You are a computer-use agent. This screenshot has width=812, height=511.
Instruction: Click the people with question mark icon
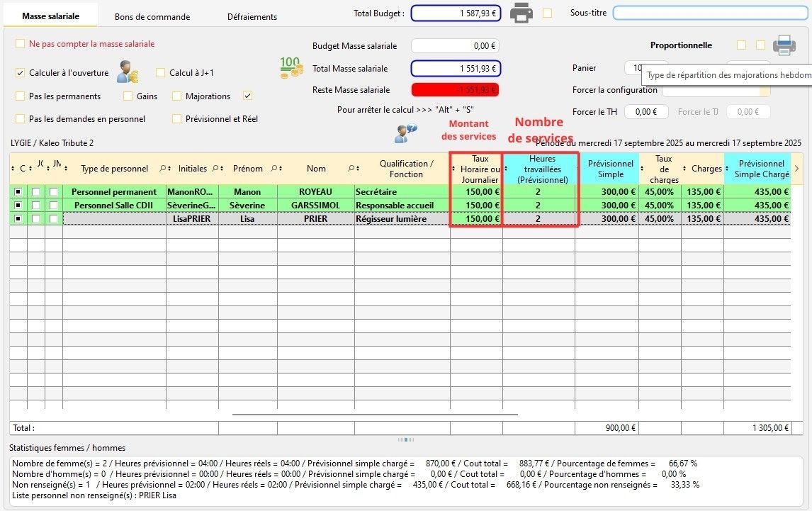[x=405, y=133]
